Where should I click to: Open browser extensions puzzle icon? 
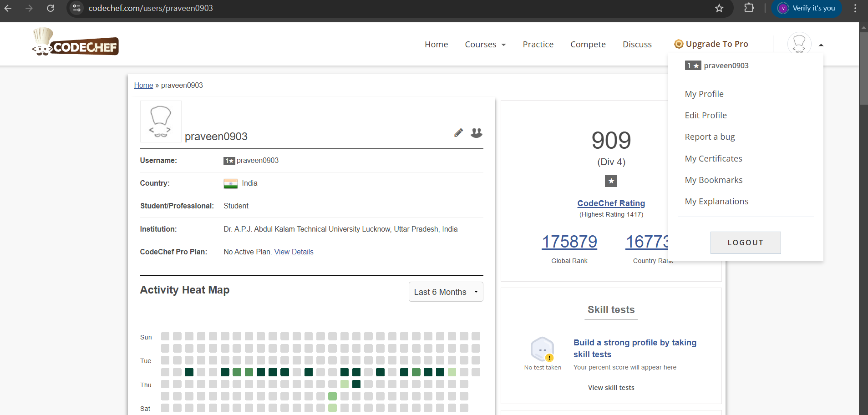tap(749, 8)
